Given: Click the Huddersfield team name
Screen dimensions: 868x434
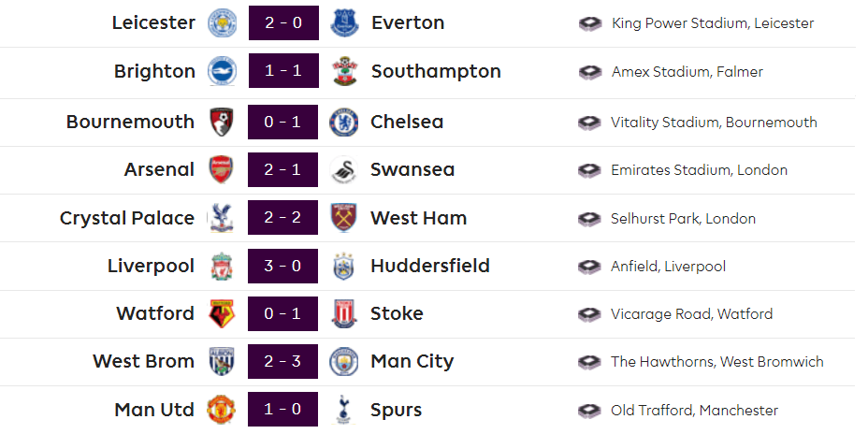Looking at the screenshot, I should 430,267.
